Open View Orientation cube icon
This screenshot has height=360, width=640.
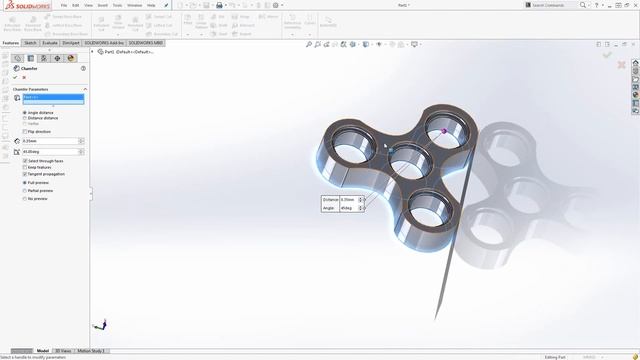[x=353, y=44]
